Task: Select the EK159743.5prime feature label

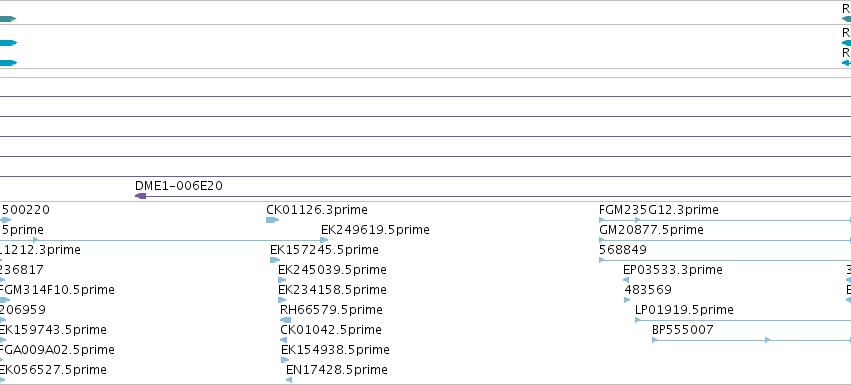Action: (52, 330)
